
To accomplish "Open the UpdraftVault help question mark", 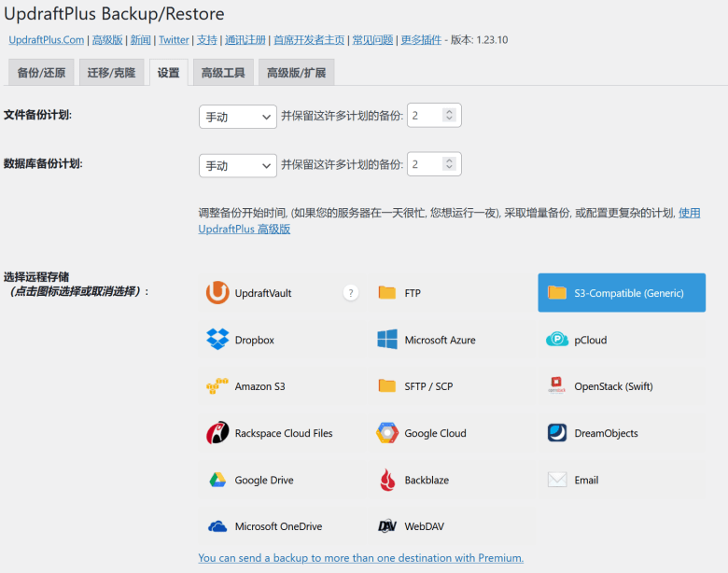I will tap(351, 293).
